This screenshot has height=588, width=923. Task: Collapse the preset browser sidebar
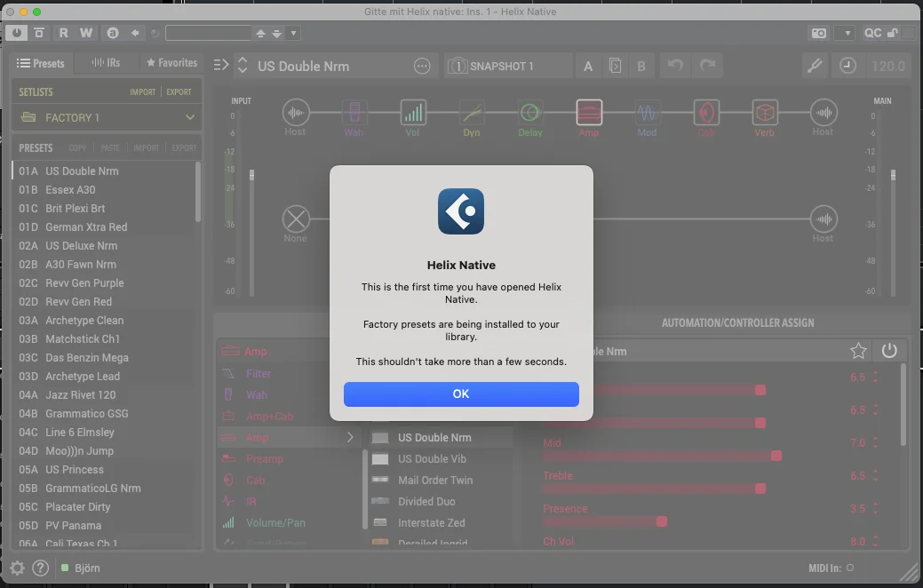click(x=220, y=65)
